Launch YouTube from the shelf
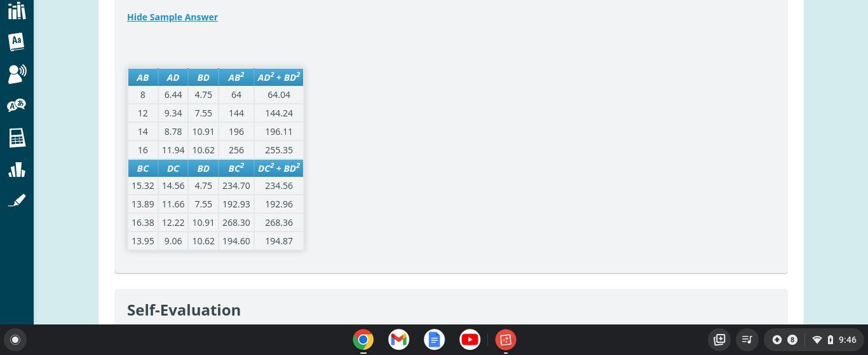868x355 pixels. [470, 340]
